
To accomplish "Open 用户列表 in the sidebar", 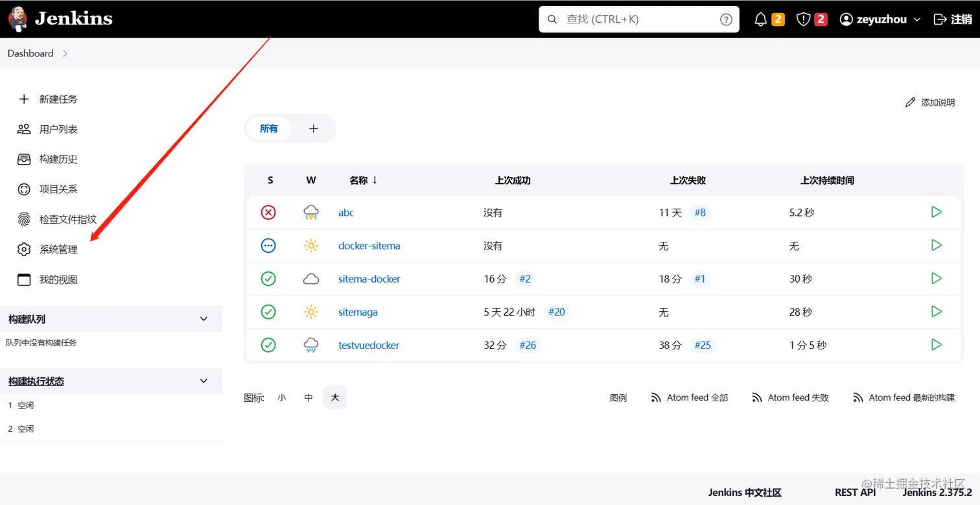I will (48, 129).
